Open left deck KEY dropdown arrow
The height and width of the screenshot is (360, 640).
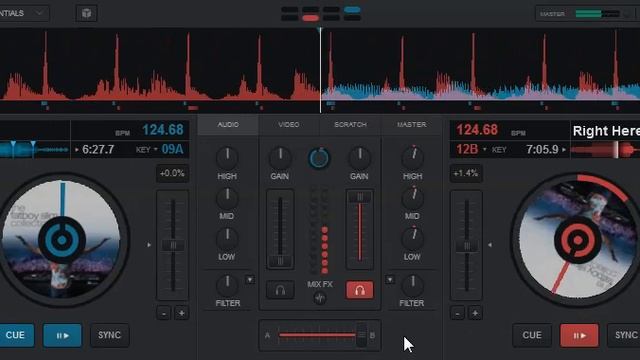(156, 149)
